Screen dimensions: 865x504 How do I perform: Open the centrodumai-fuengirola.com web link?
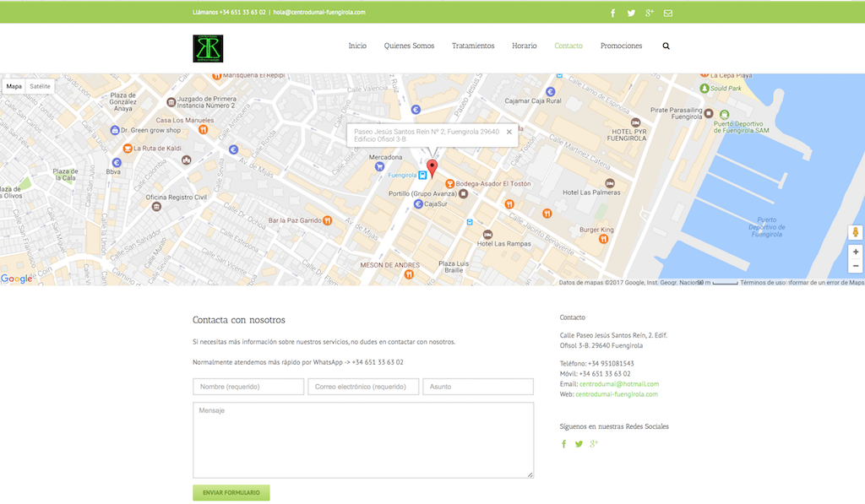tap(617, 394)
